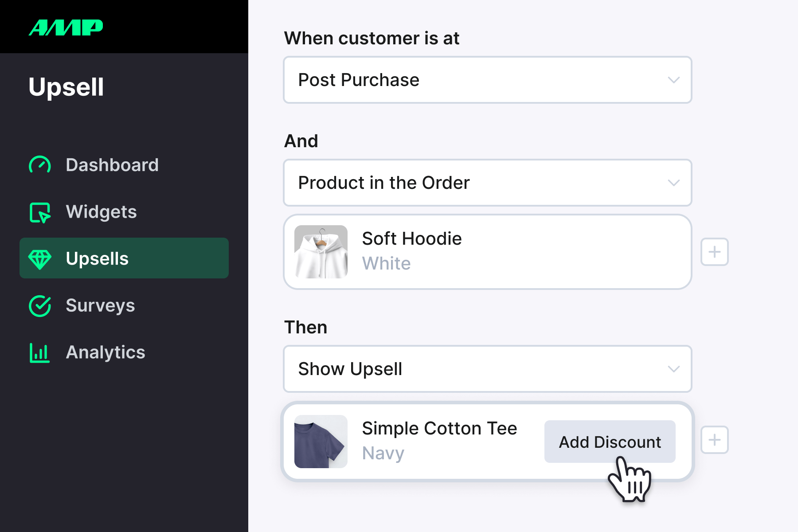Click the Analytics bar chart icon

39,352
